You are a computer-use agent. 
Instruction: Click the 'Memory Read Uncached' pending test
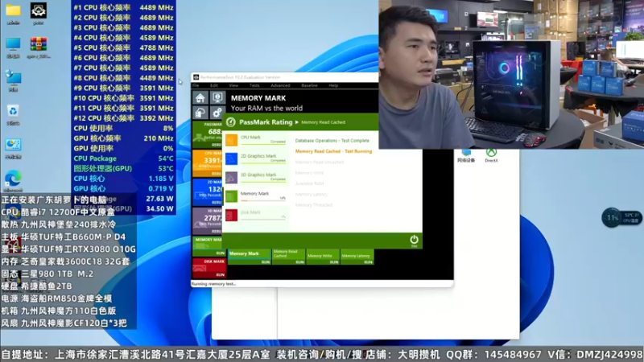pos(320,162)
